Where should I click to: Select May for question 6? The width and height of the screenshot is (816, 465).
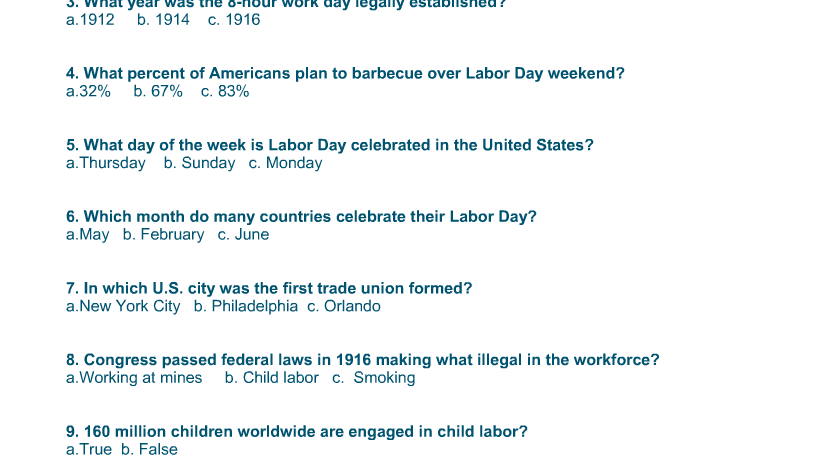[87, 235]
